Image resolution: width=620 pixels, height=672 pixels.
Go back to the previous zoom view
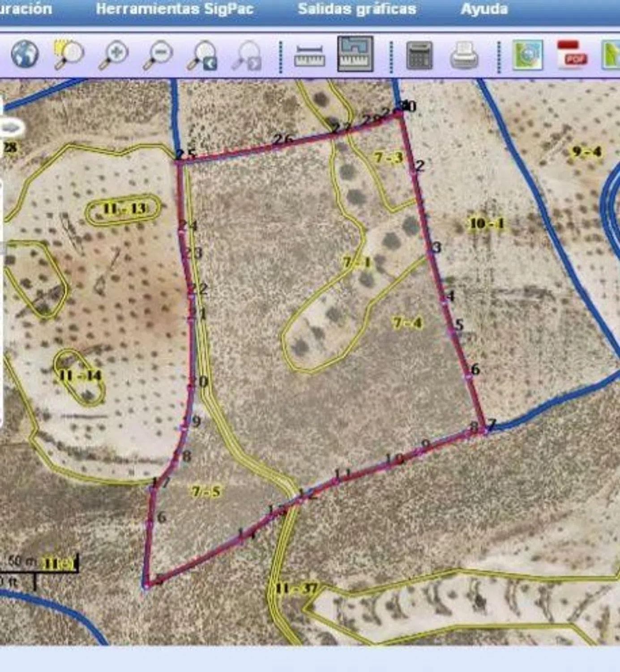click(202, 56)
